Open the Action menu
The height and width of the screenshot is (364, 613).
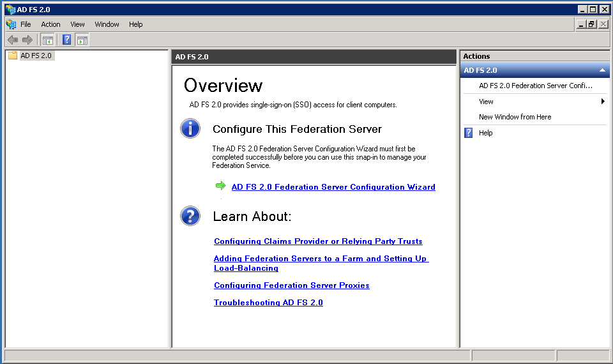tap(50, 24)
